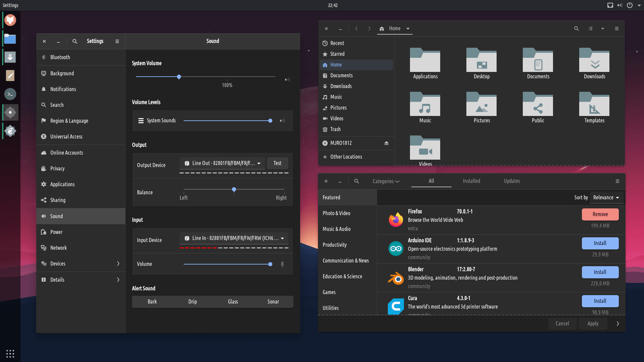Select the Sonar alert sound

273,302
